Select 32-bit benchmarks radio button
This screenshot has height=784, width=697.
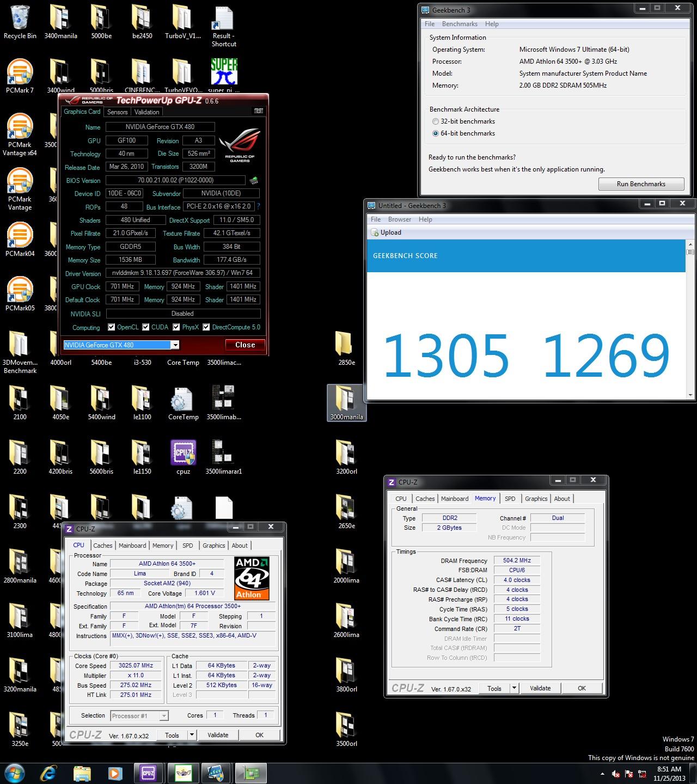[x=435, y=121]
